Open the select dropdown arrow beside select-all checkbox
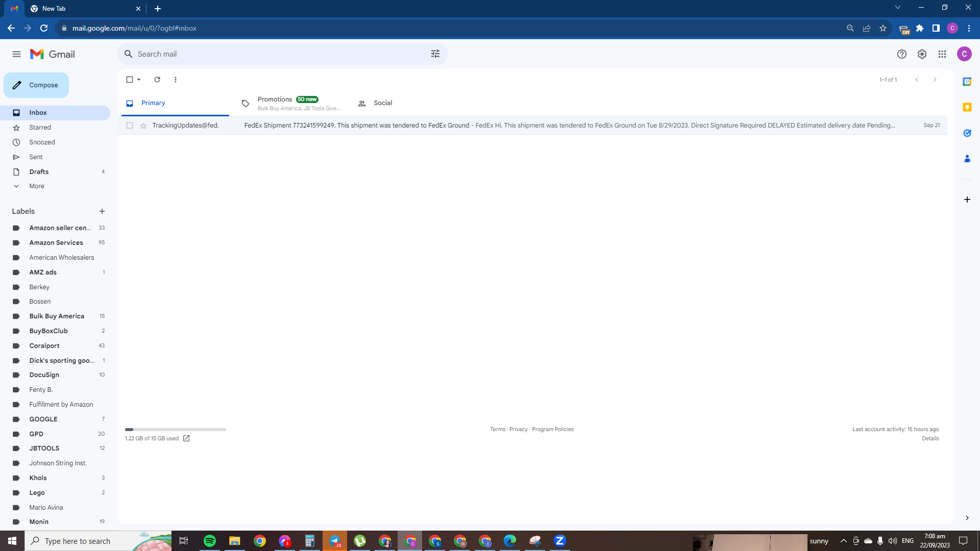Image resolution: width=980 pixels, height=551 pixels. 139,80
